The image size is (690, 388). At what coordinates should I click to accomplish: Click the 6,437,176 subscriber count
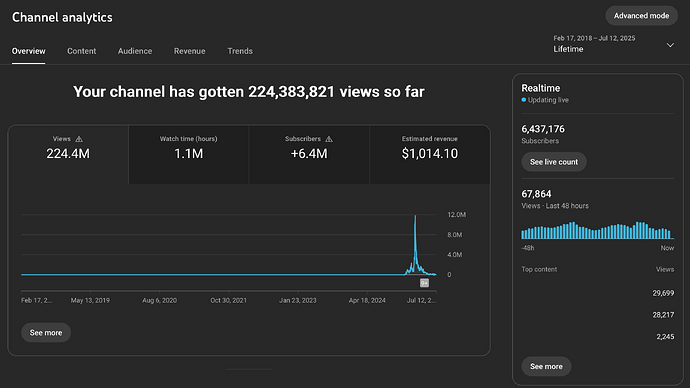click(x=543, y=129)
